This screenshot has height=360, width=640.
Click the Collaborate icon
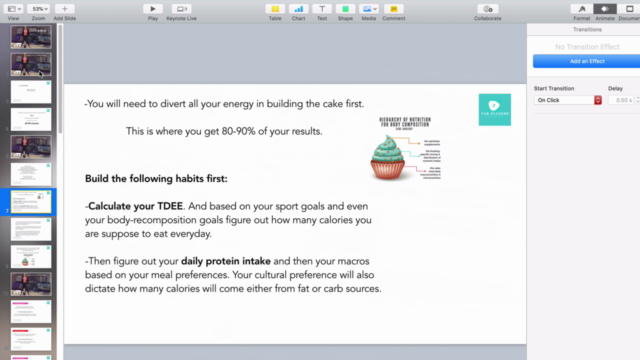(488, 9)
